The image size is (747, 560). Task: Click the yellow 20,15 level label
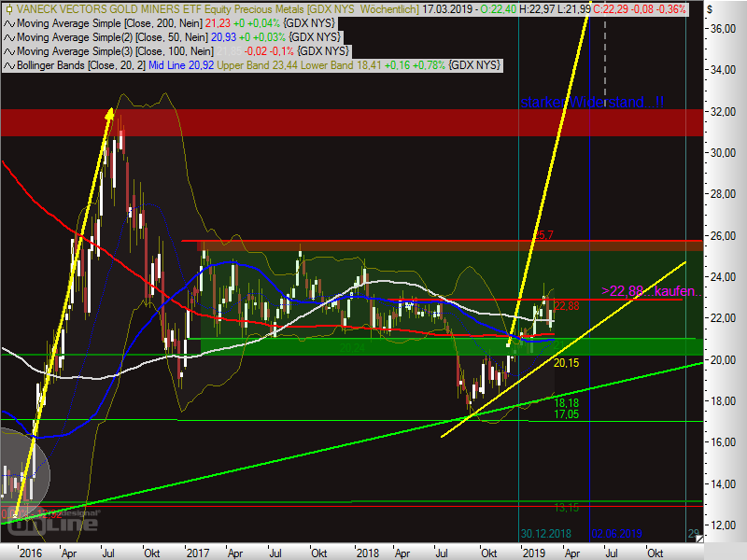(x=567, y=363)
